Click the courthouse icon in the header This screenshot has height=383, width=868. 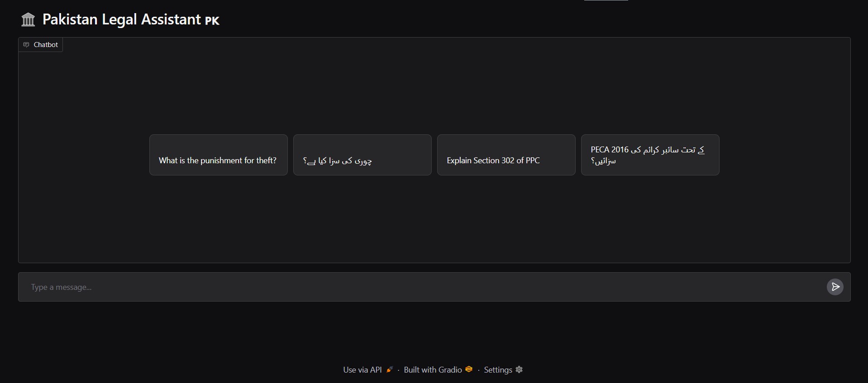pyautogui.click(x=28, y=19)
